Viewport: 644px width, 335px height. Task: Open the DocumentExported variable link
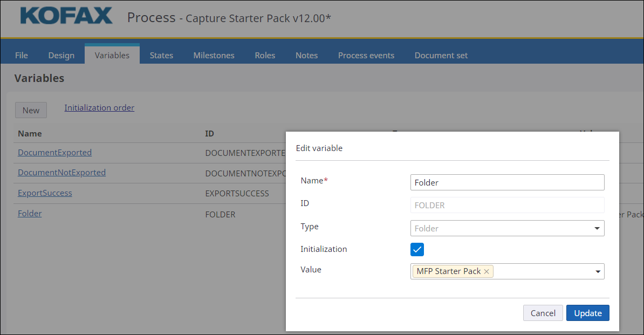(x=54, y=153)
